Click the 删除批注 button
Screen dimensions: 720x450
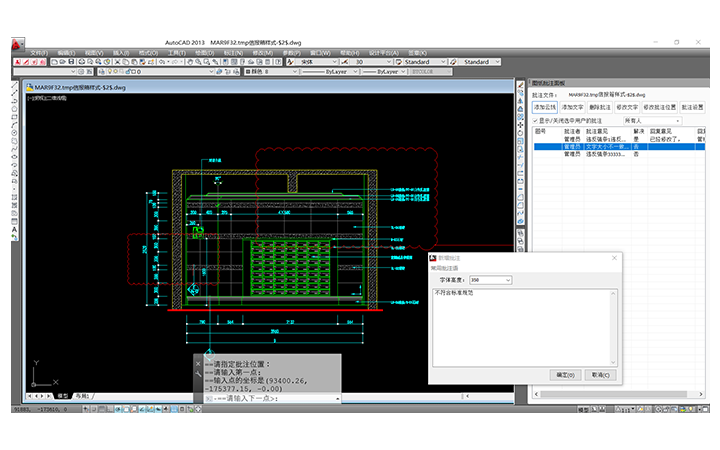coord(600,106)
